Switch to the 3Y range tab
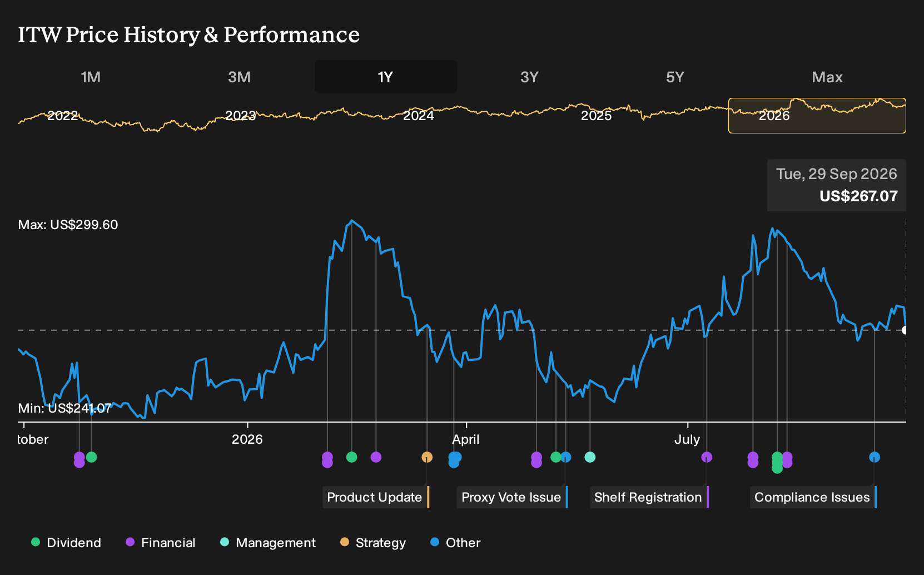The image size is (924, 575). pyautogui.click(x=529, y=77)
